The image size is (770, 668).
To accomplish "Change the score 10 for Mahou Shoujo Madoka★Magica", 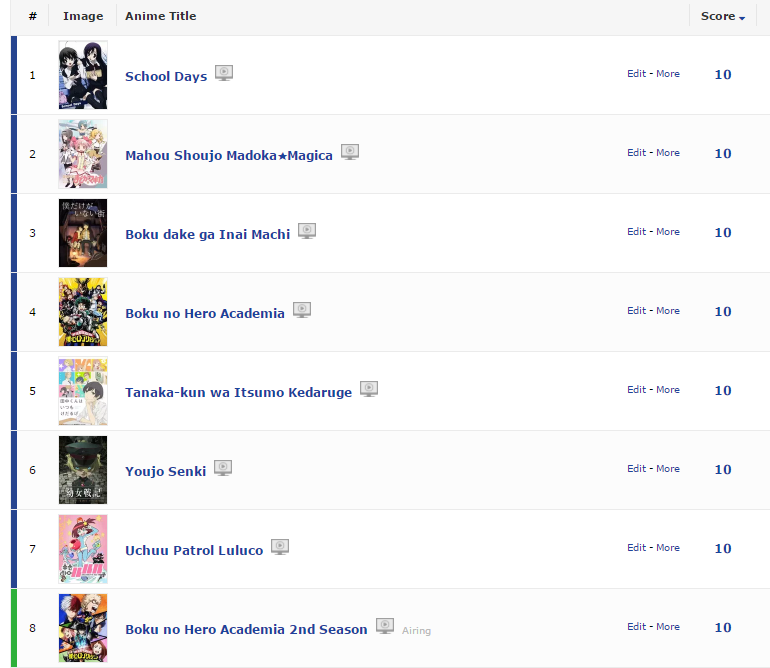I will pyautogui.click(x=723, y=154).
